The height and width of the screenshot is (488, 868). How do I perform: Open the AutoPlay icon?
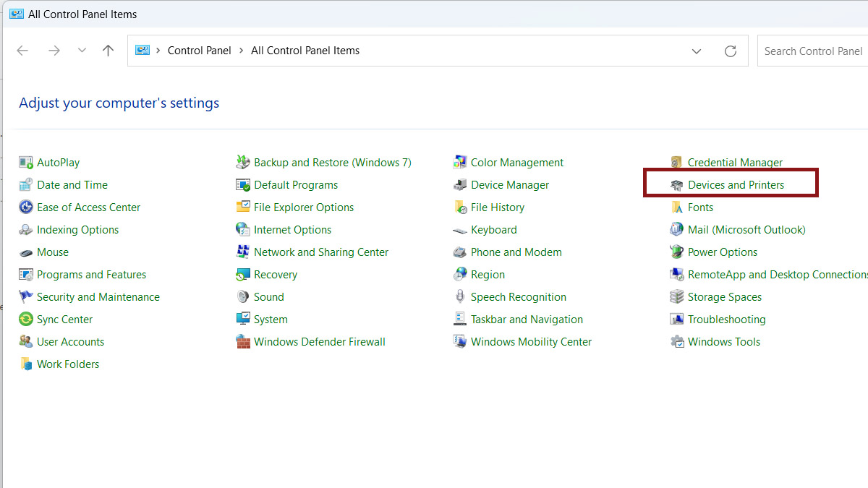[x=26, y=163]
